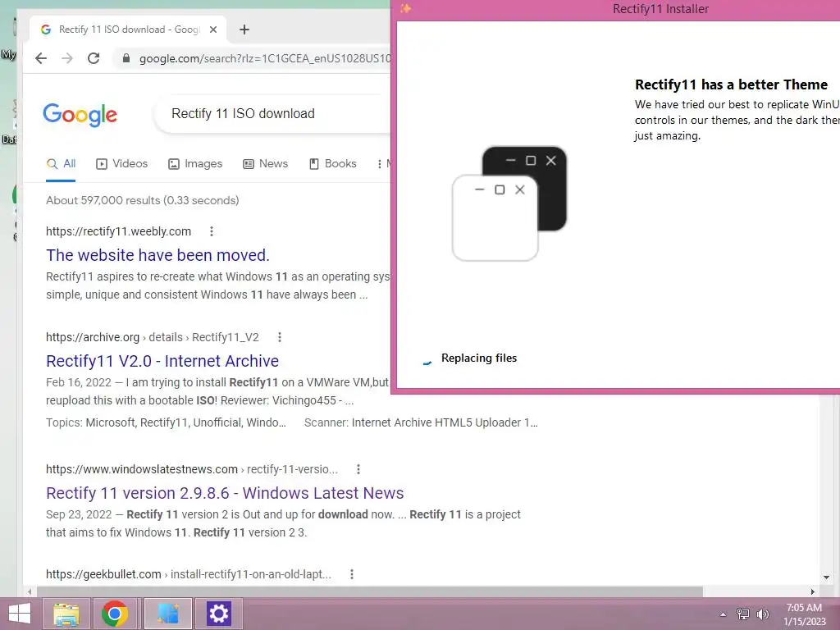Click the Chrome address bar URL
The width and height of the screenshot is (840, 630).
pyautogui.click(x=265, y=58)
